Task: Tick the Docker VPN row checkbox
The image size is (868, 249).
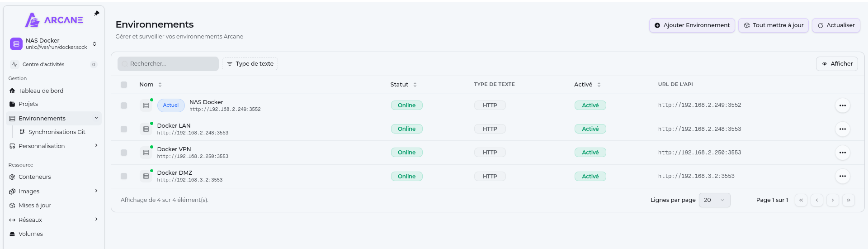Action: pyautogui.click(x=124, y=153)
